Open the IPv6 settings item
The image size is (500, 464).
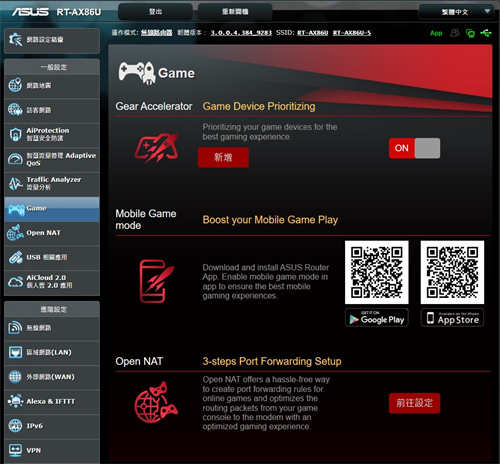pyautogui.click(x=52, y=426)
